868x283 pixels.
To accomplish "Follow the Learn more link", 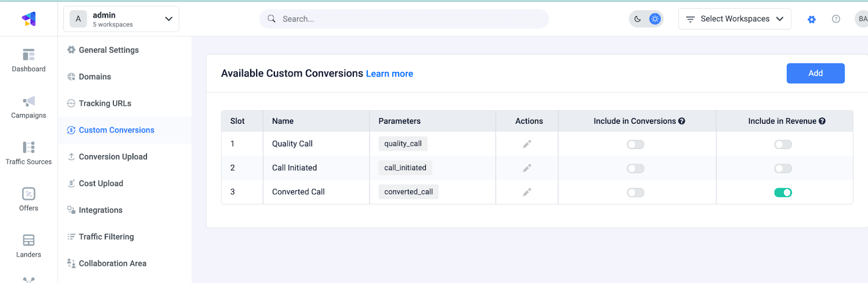I will [390, 74].
